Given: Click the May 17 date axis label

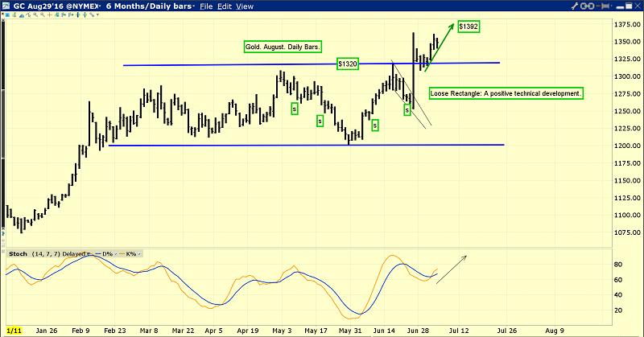Looking at the screenshot, I should (316, 331).
